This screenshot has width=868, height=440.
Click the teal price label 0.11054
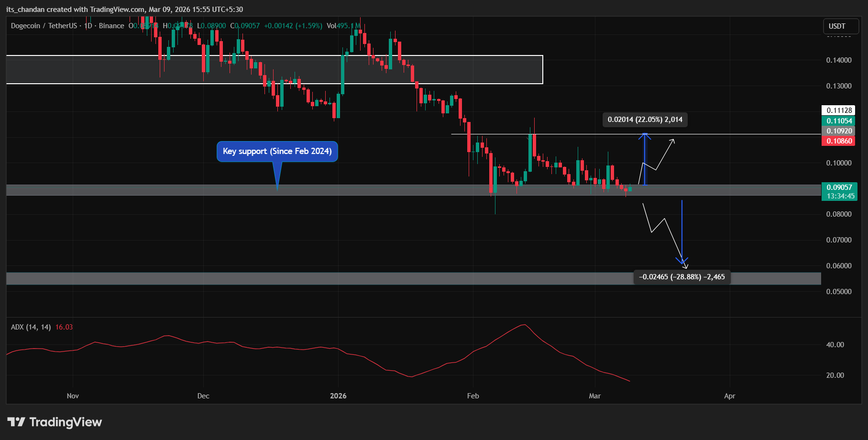[x=838, y=121]
